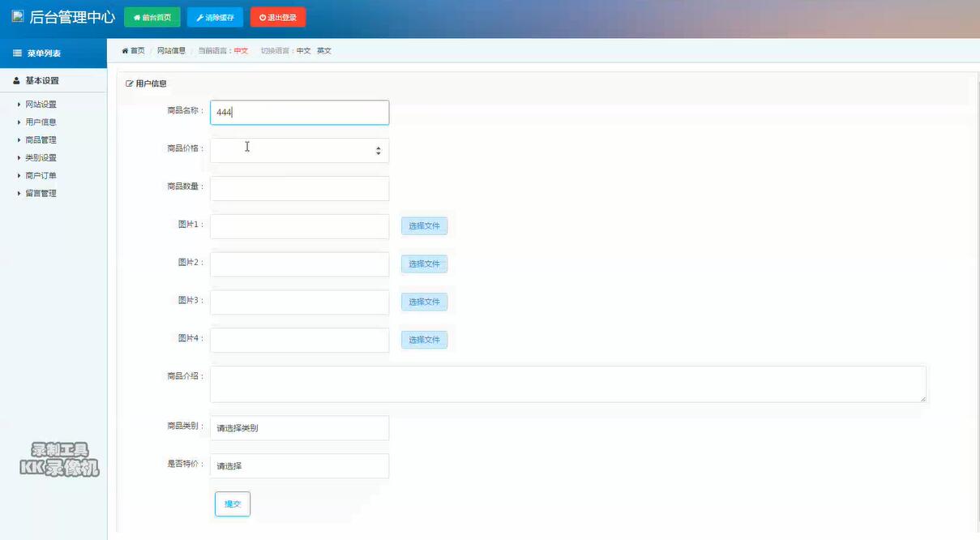The image size is (980, 540).
Task: Click the broken logo image beside 后台管理中心
Action: pyautogui.click(x=18, y=15)
